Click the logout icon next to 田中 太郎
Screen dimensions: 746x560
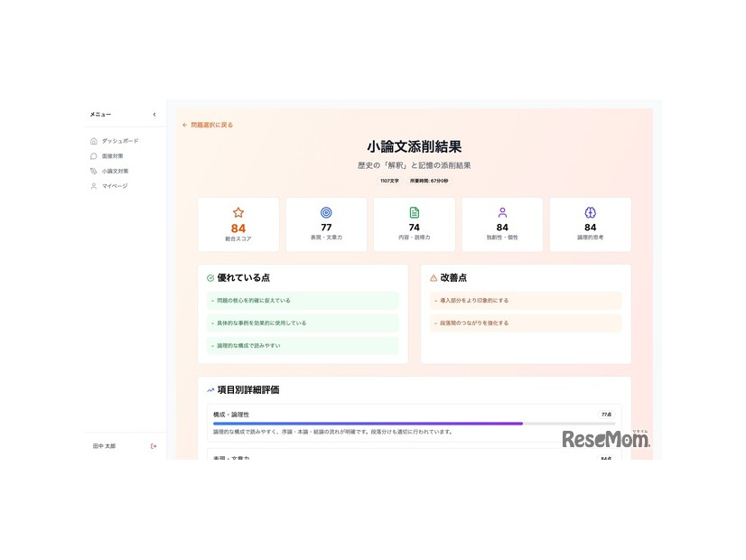click(x=154, y=446)
